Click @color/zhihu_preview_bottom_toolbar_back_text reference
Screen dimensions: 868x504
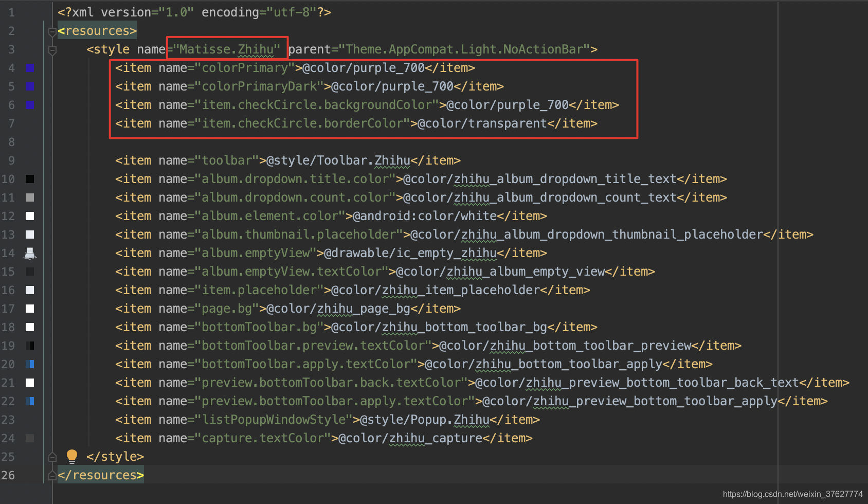click(x=637, y=383)
